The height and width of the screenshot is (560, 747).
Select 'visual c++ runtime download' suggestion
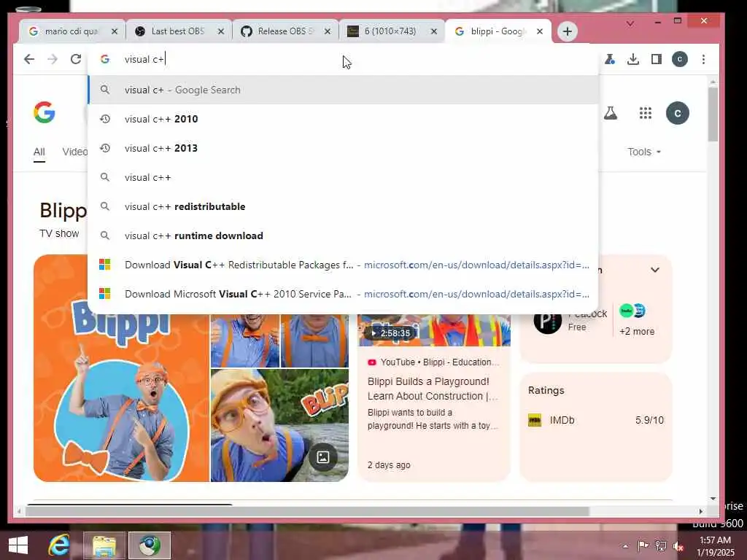pyautogui.click(x=343, y=236)
